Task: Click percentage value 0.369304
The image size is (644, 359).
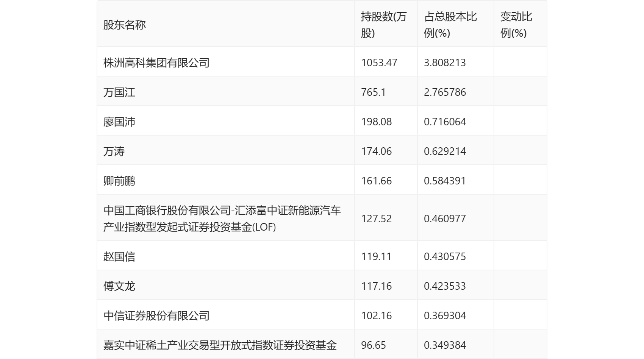Action: click(445, 315)
